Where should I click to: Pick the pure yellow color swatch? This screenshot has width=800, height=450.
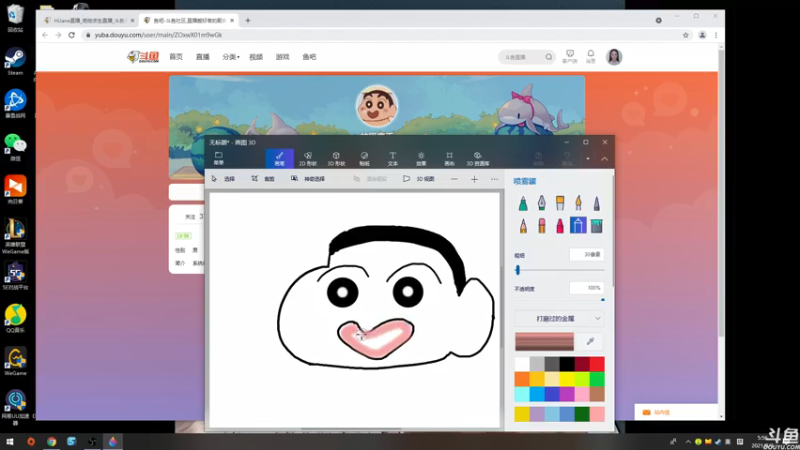(567, 379)
